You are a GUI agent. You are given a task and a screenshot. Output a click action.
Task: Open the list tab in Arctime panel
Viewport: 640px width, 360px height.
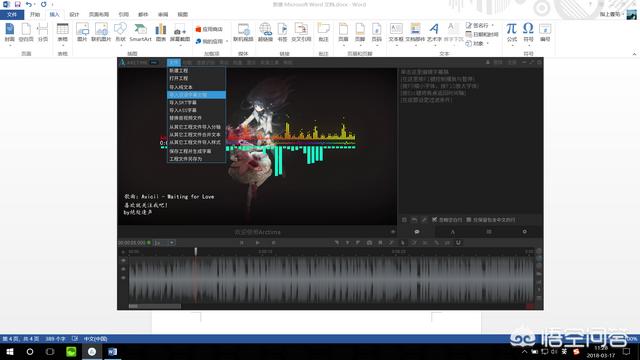click(489, 232)
